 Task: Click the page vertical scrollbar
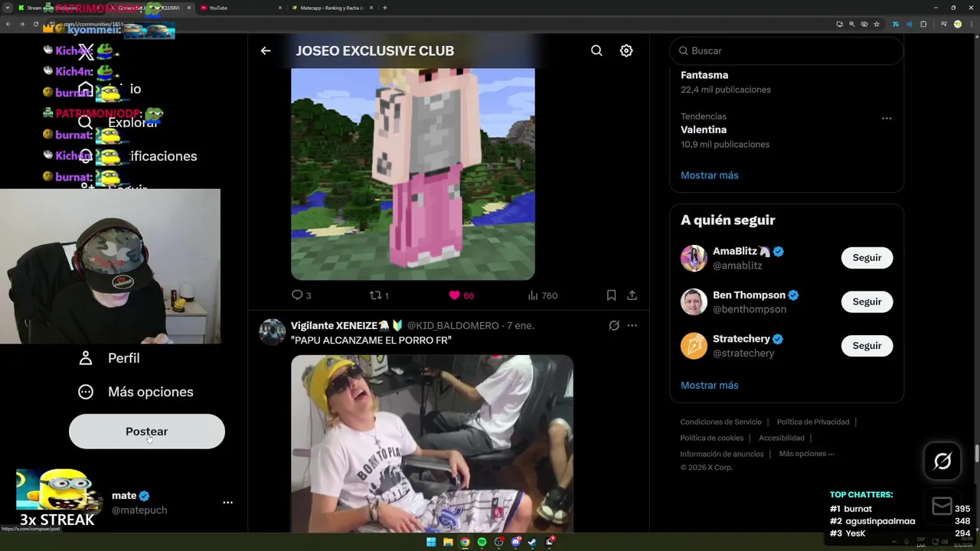(976, 453)
